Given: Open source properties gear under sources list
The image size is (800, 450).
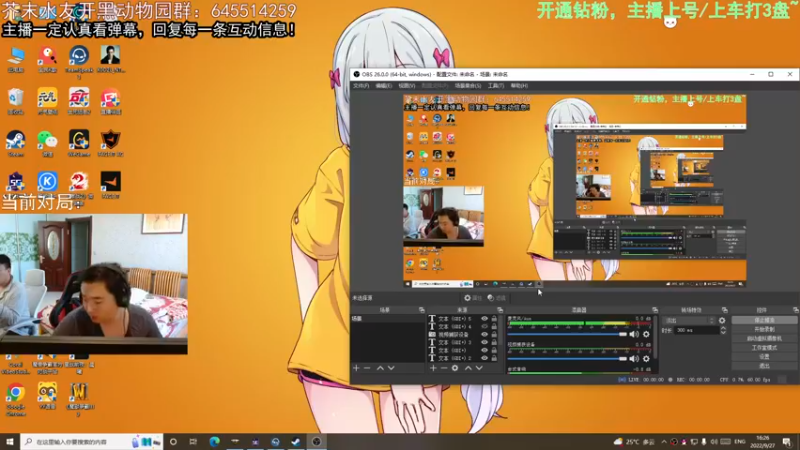Looking at the screenshot, I should 455,368.
